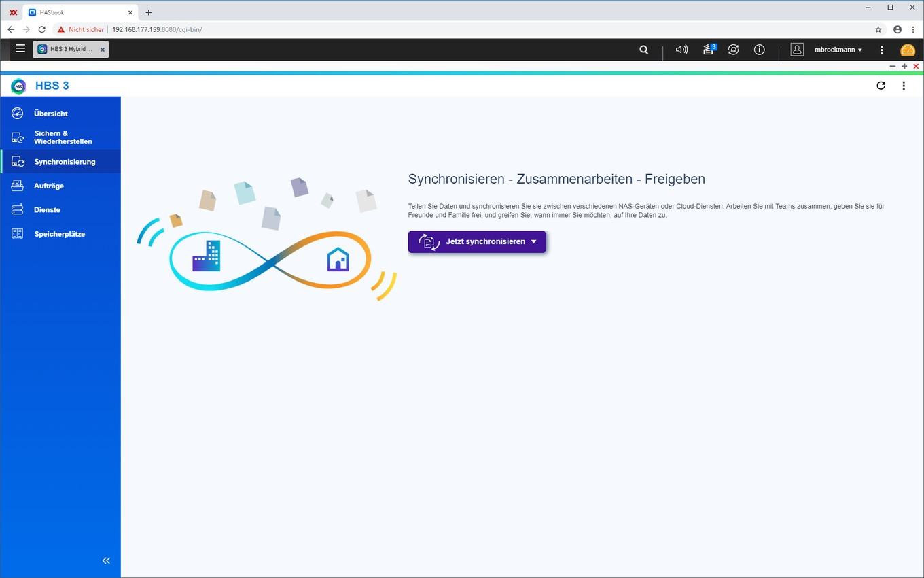
Task: Click the browser address bar URL
Action: [157, 29]
